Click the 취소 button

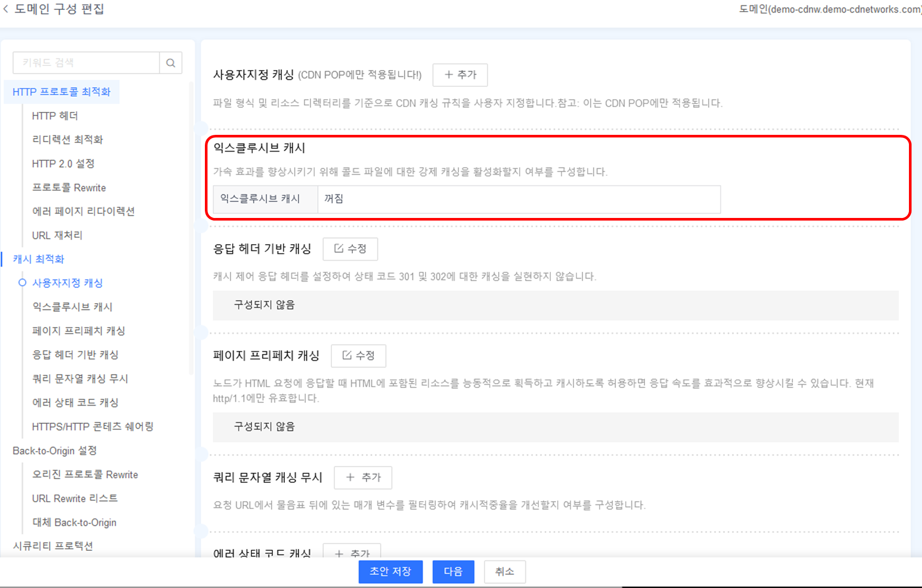tap(504, 572)
